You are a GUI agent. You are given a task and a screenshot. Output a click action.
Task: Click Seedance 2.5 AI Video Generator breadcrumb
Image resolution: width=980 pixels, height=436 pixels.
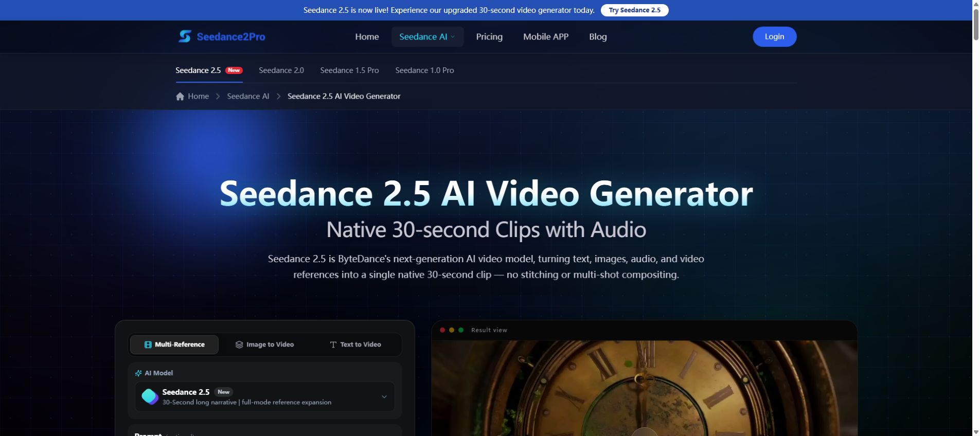pyautogui.click(x=344, y=96)
